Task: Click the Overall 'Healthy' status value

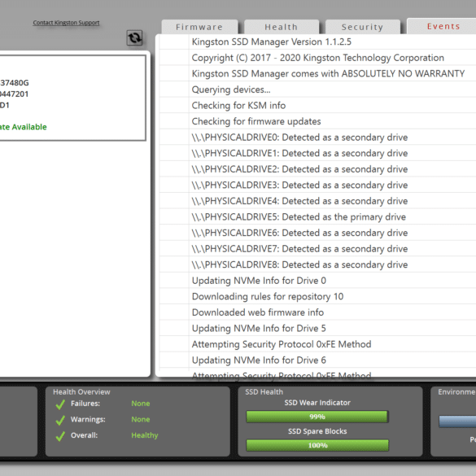Action: (145, 435)
